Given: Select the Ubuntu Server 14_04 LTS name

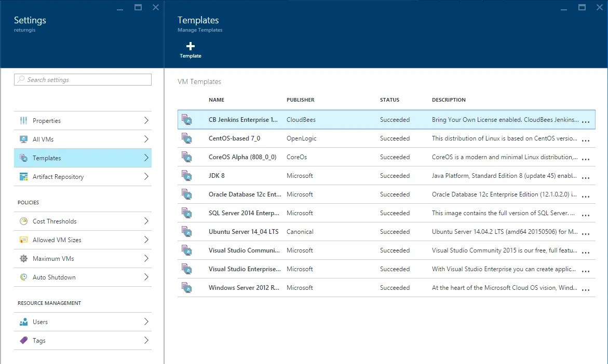Looking at the screenshot, I should point(244,232).
